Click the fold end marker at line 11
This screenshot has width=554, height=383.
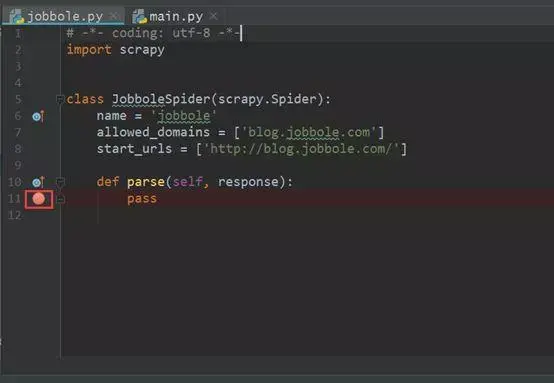(60, 199)
